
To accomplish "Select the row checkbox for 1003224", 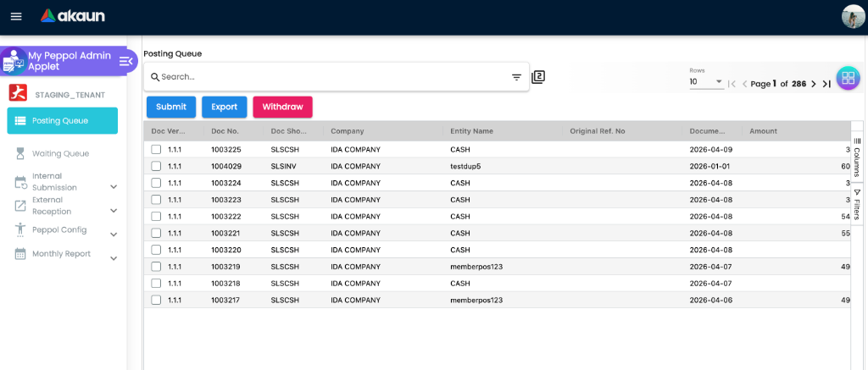I will point(156,183).
